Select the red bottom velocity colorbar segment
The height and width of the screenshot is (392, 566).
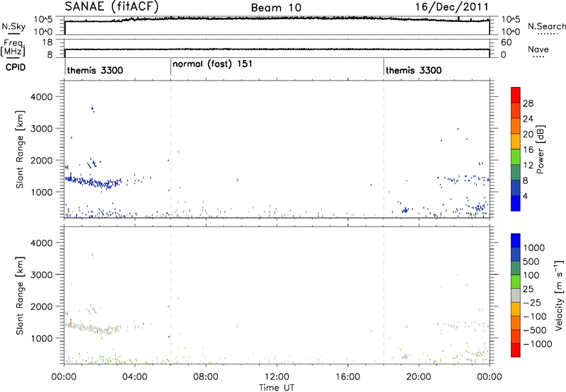(516, 350)
